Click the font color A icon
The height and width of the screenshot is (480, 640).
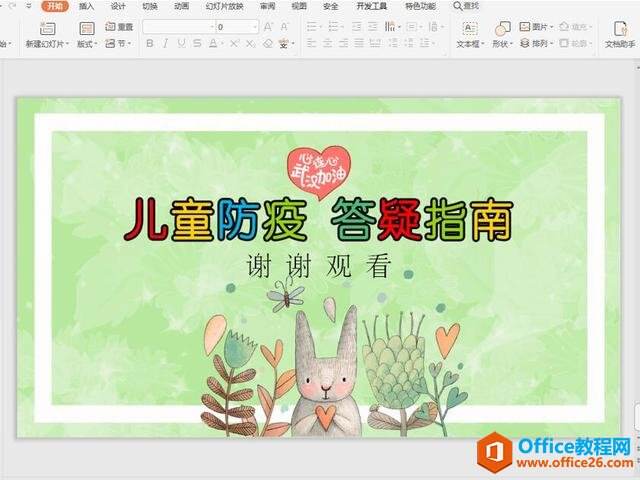click(213, 43)
